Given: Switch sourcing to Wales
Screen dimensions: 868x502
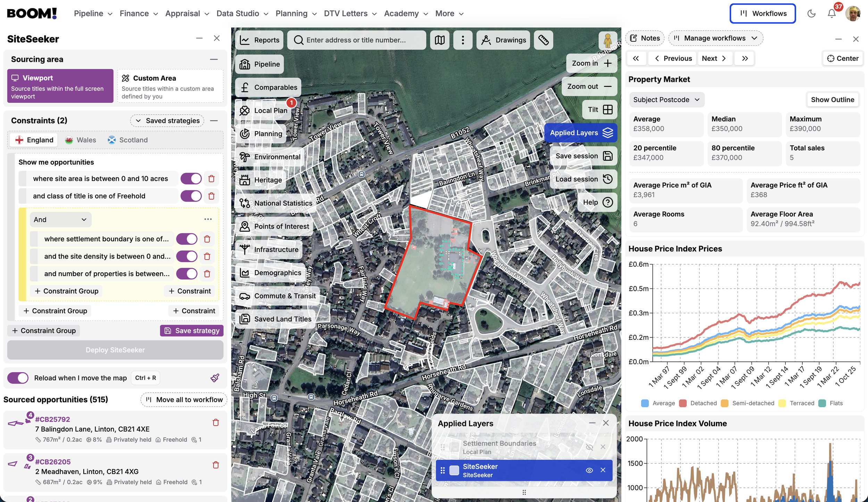Looking at the screenshot, I should [x=81, y=140].
